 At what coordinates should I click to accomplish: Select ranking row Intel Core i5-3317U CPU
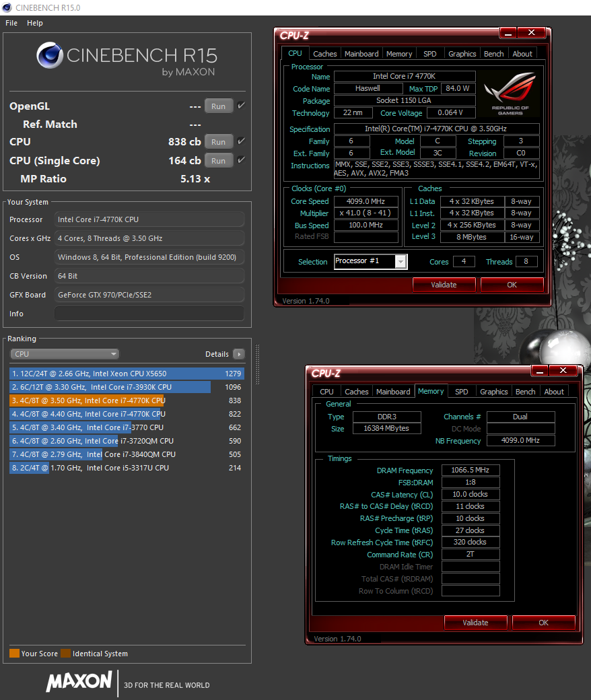coord(127,467)
